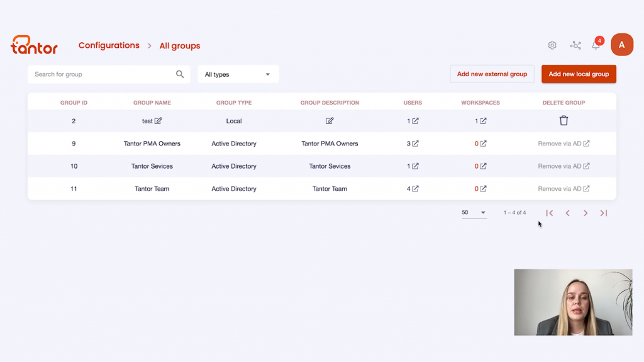Go to the last page
Screen dimensions: 644x362
pyautogui.click(x=603, y=213)
